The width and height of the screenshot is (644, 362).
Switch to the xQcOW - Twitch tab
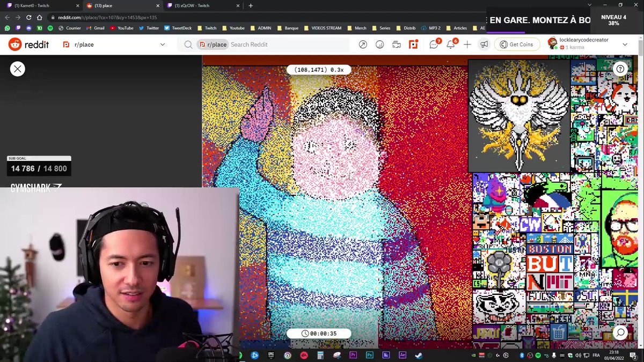coord(204,6)
